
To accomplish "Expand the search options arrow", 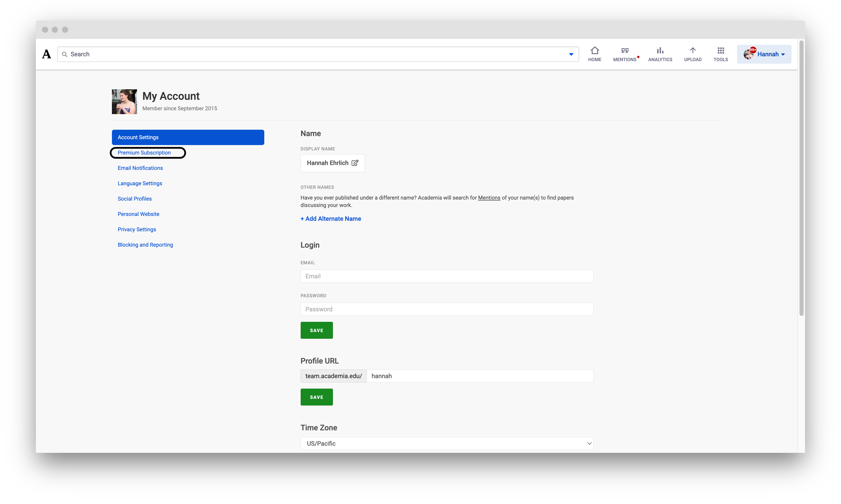I will [x=571, y=54].
